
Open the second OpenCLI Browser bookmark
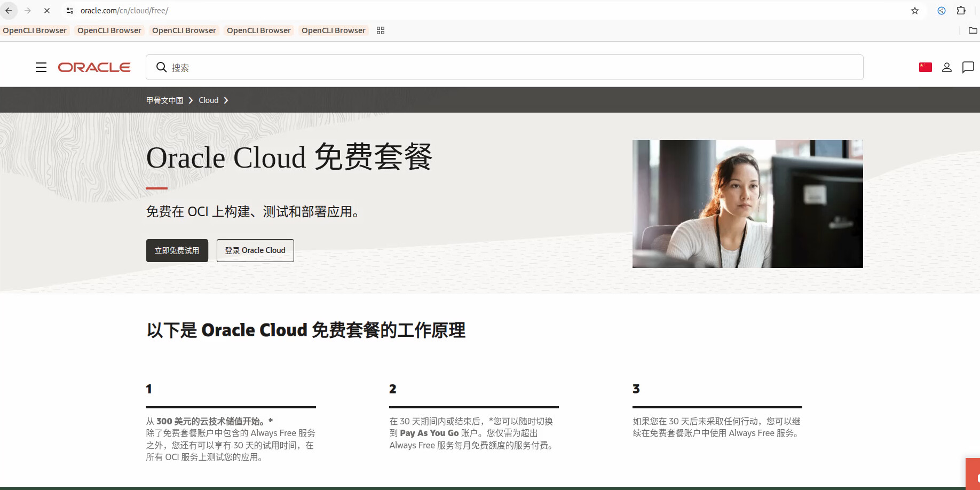click(109, 30)
